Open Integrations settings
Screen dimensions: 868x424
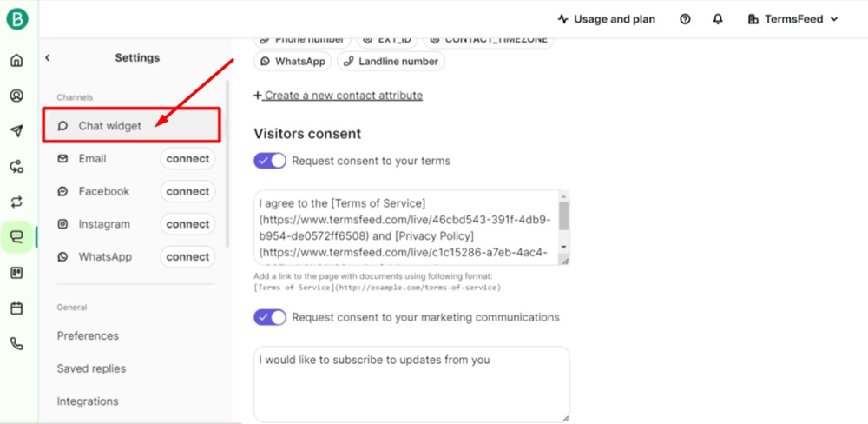88,401
